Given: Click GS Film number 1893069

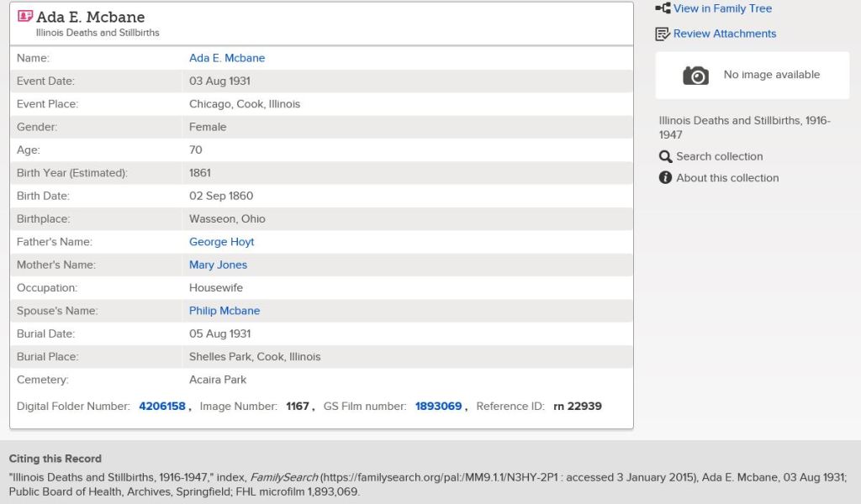Looking at the screenshot, I should pyautogui.click(x=438, y=406).
